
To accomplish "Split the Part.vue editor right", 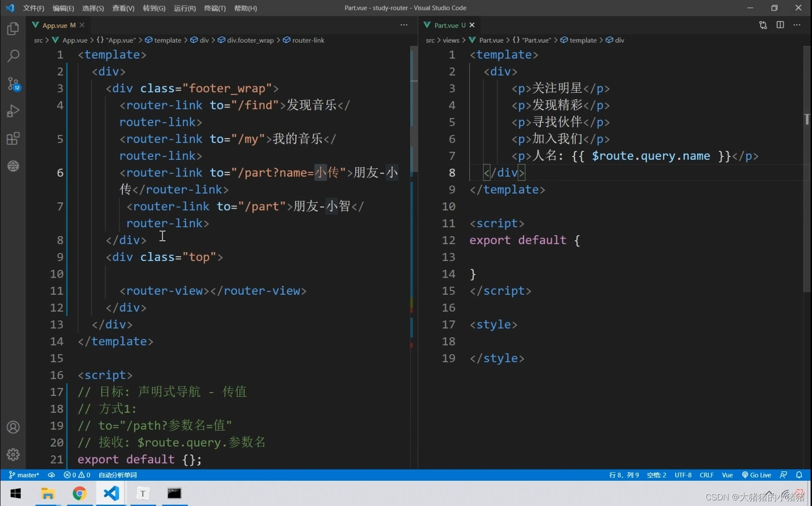I will coord(780,25).
